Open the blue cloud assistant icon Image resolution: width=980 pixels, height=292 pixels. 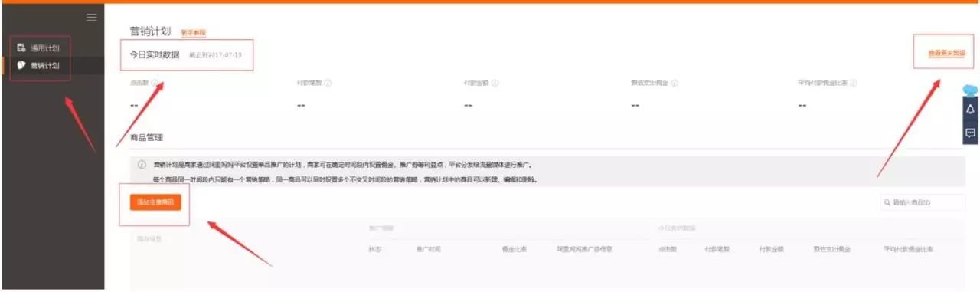point(971,90)
